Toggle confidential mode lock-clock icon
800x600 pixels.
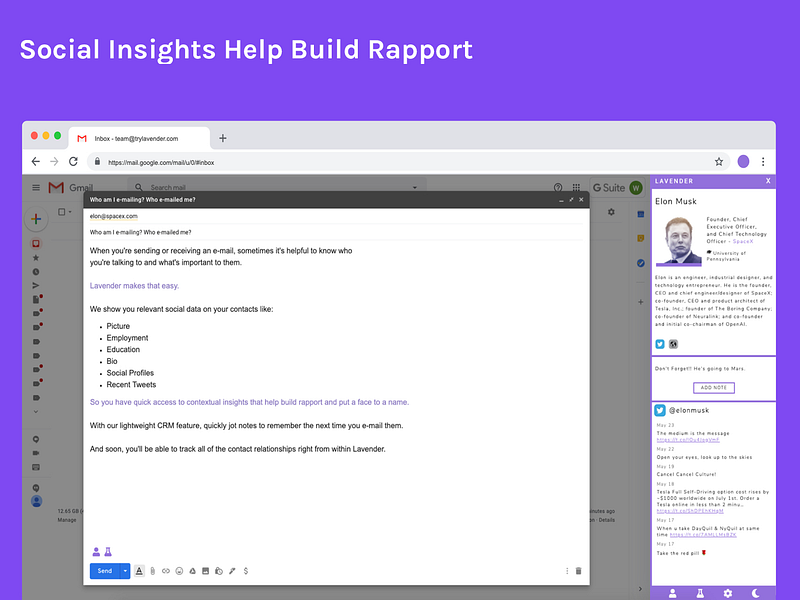coord(219,571)
